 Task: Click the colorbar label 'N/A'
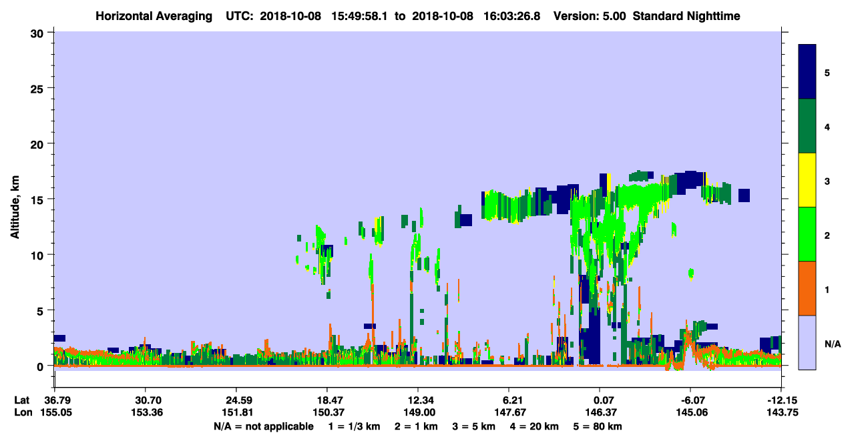(833, 344)
